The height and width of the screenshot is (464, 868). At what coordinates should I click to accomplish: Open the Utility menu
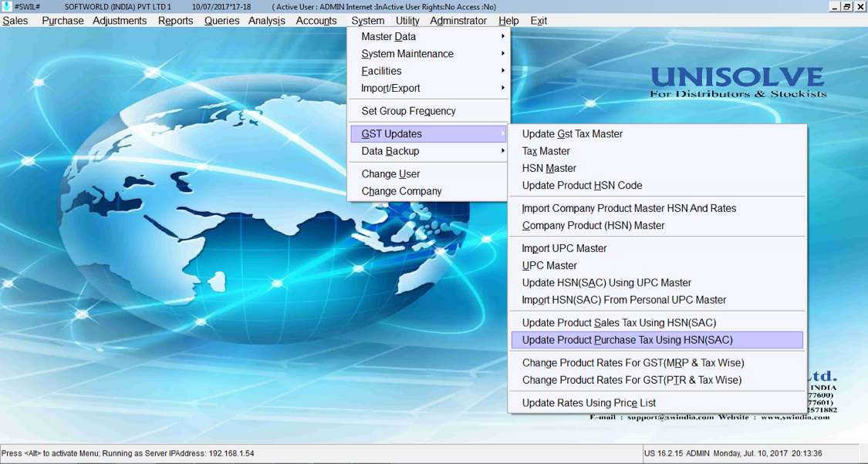coord(407,21)
